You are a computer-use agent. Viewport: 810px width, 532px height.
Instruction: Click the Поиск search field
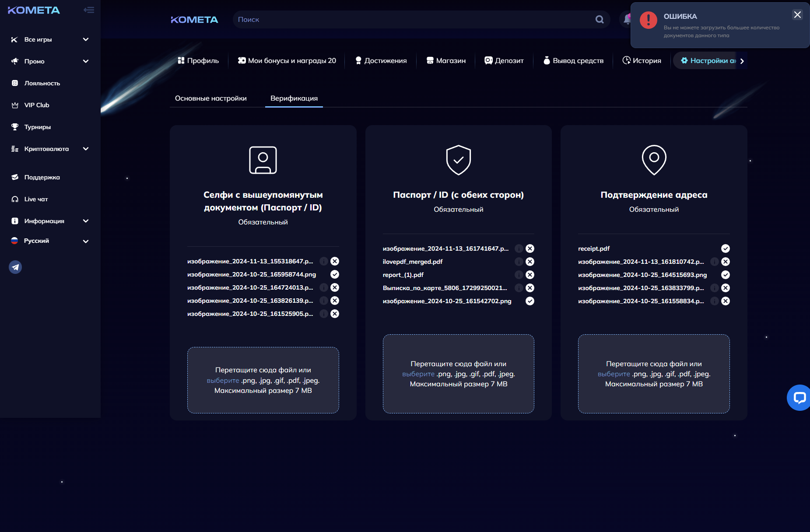tap(411, 20)
